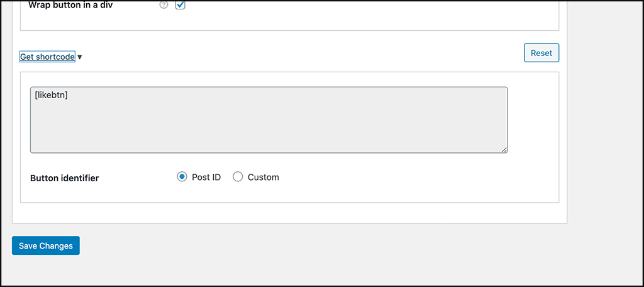Click the Custom option label text

point(264,177)
